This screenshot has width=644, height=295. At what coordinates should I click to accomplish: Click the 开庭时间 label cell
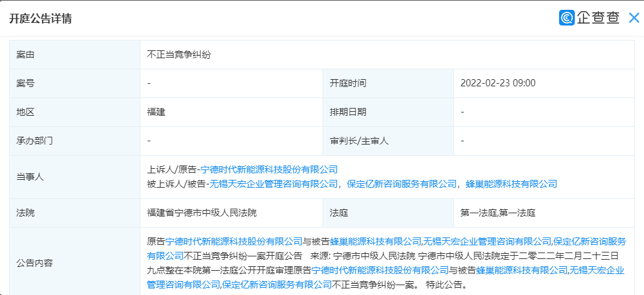pyautogui.click(x=388, y=83)
